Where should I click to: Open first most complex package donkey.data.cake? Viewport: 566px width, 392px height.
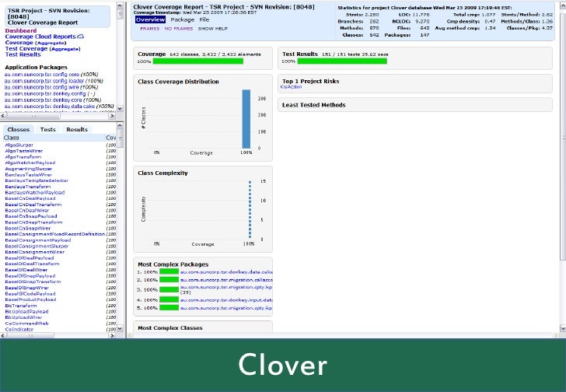point(226,271)
